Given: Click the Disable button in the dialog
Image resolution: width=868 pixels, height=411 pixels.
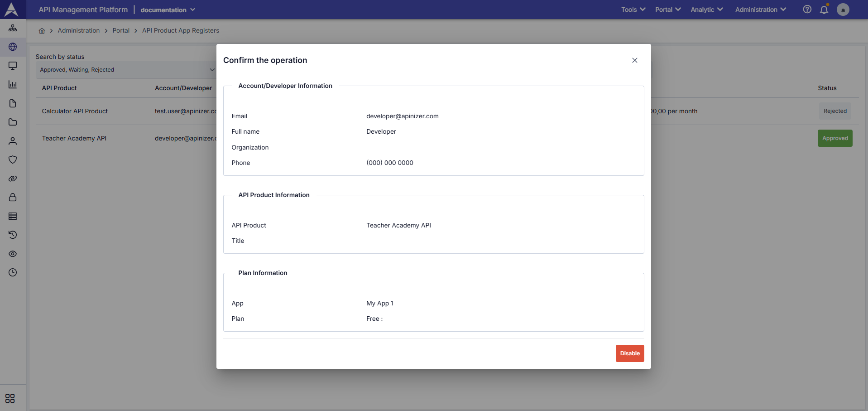Looking at the screenshot, I should point(629,353).
